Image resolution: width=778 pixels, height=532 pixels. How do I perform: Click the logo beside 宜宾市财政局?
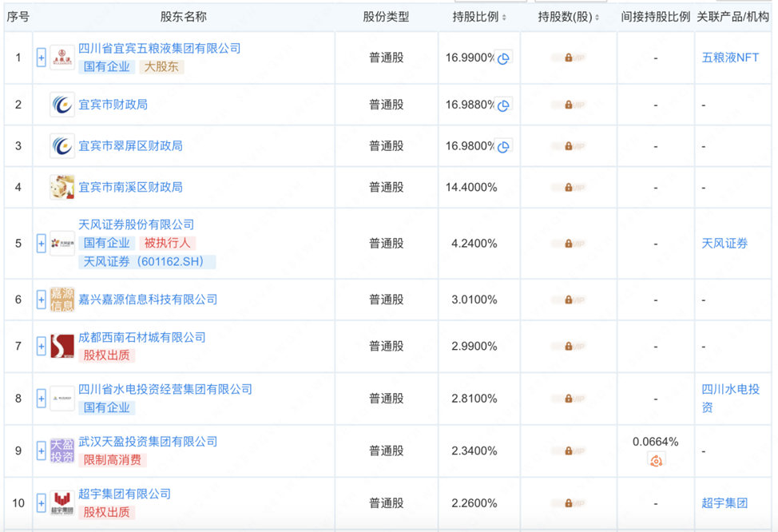62,105
